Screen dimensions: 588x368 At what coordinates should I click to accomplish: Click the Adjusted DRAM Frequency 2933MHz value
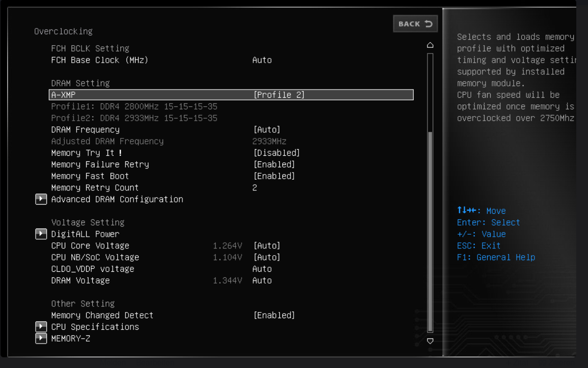[x=269, y=141]
